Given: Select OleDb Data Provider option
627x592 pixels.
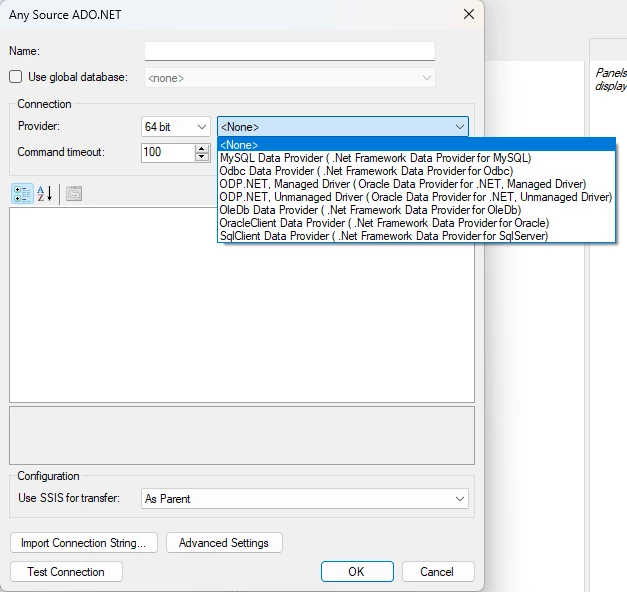Looking at the screenshot, I should 416,210.
